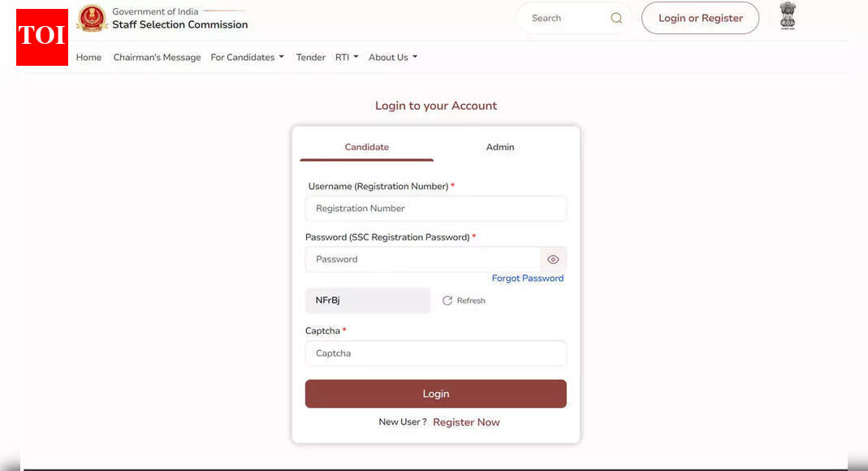The width and height of the screenshot is (868, 471).
Task: Select the Candidate login tab
Action: (x=367, y=147)
